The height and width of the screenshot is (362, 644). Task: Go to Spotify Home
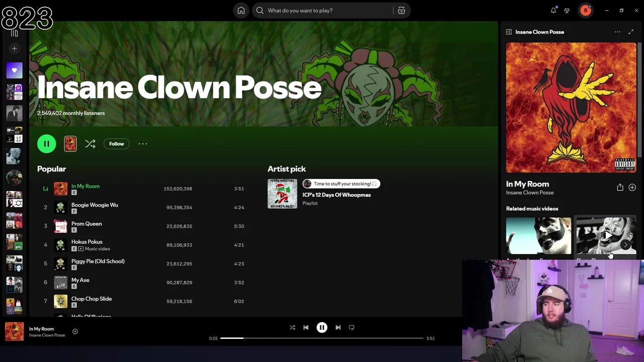click(241, 11)
